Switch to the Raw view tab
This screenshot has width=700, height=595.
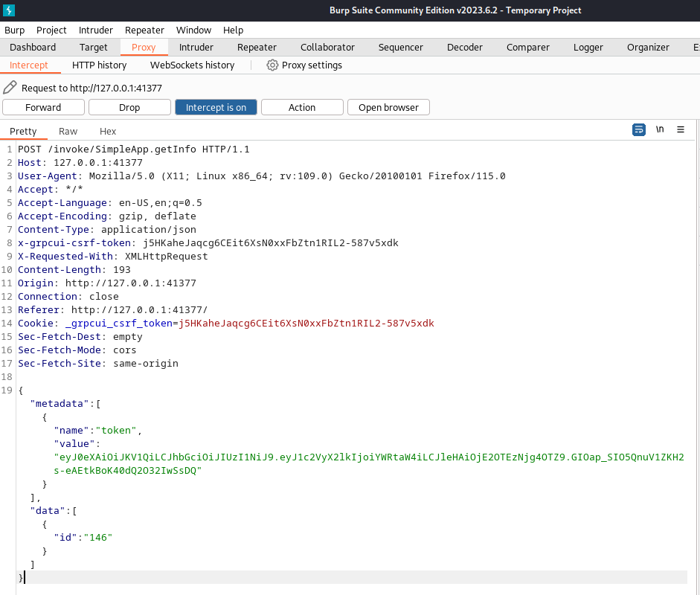coord(68,131)
